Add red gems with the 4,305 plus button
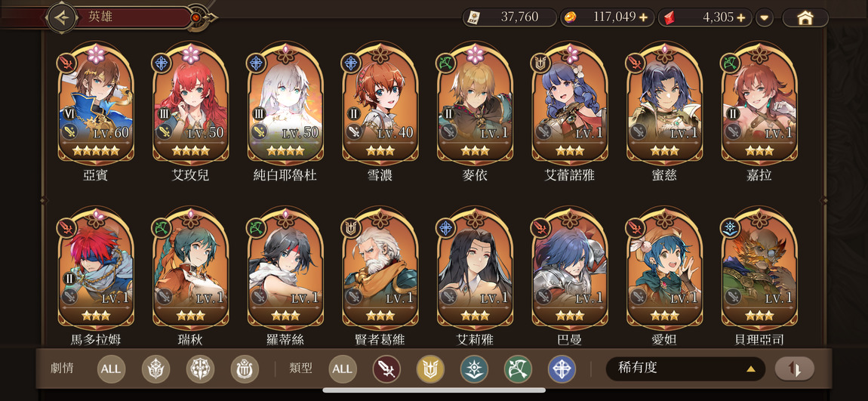Viewport: 868px width, 401px height. 740,17
